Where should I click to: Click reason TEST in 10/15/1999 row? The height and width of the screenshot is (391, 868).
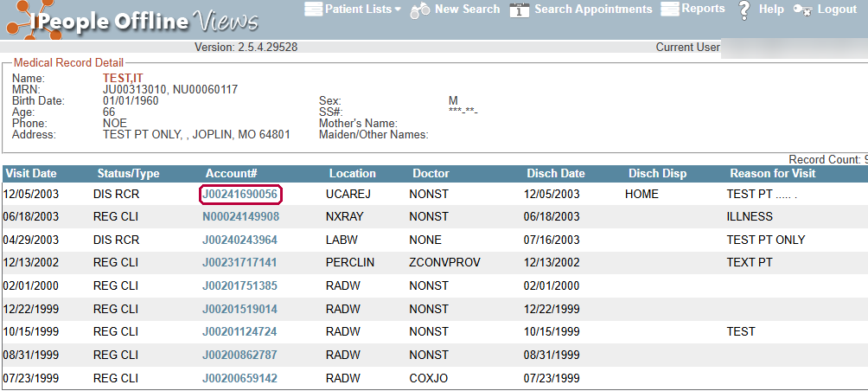741,331
